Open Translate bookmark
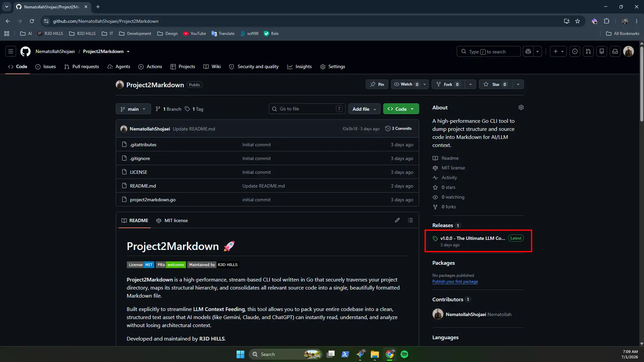Screen dimensions: 644x362 [x=223, y=34]
